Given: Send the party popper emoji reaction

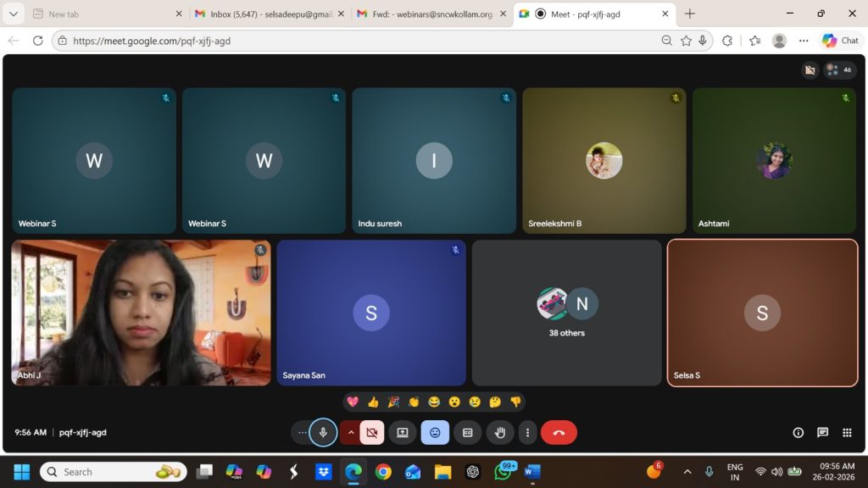Looking at the screenshot, I should click(393, 402).
